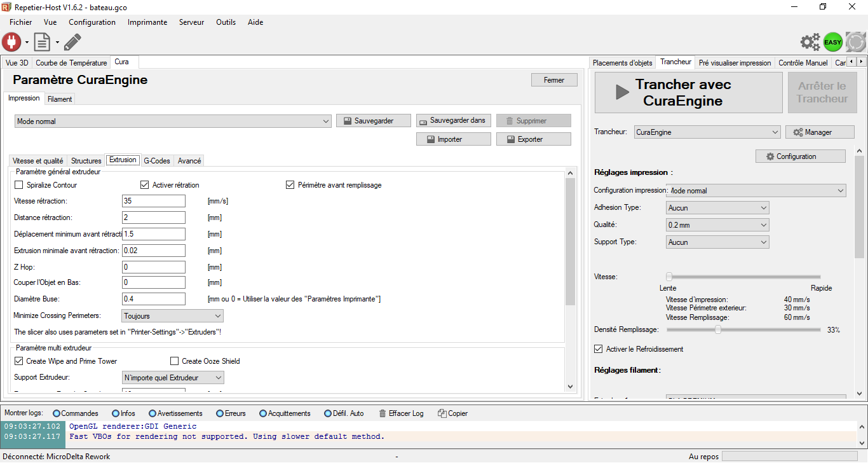
Task: Enable Create Ooze Shield checkbox
Action: (175, 361)
